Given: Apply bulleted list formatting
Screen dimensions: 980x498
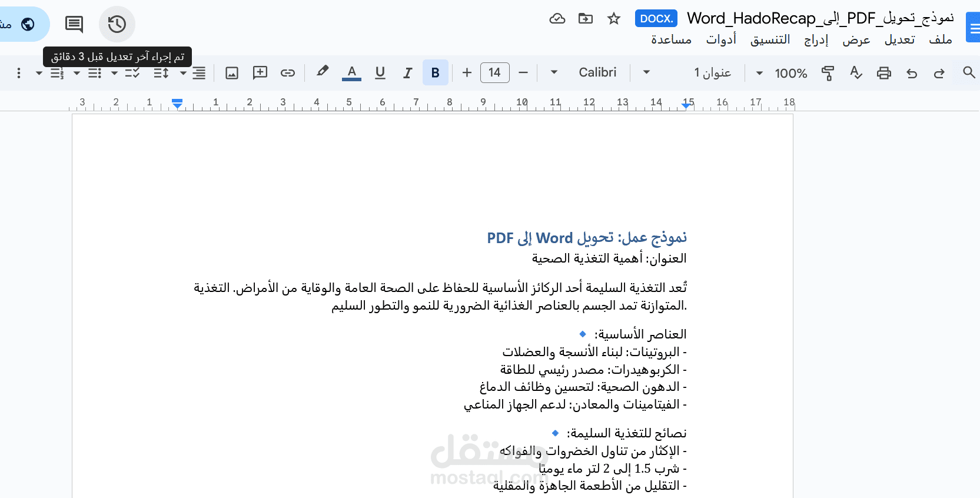Looking at the screenshot, I should click(x=95, y=73).
